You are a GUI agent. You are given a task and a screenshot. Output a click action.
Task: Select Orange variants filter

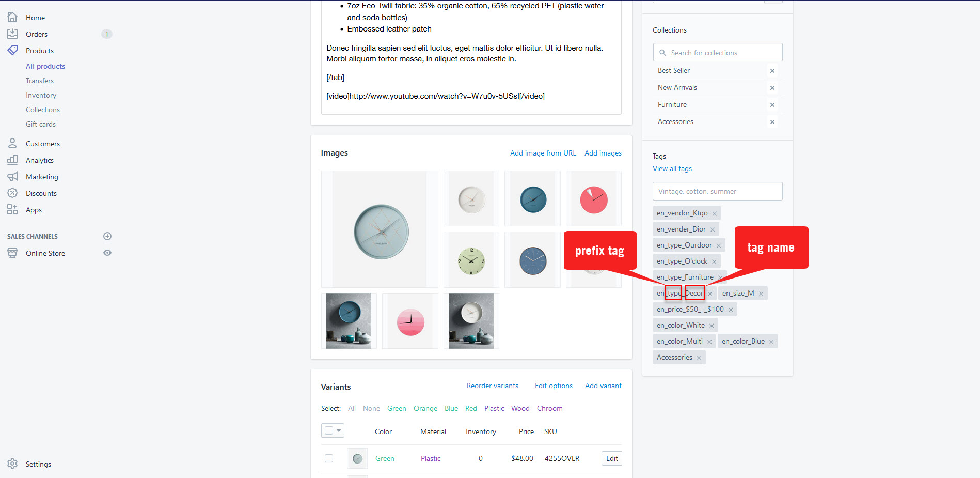click(x=425, y=408)
